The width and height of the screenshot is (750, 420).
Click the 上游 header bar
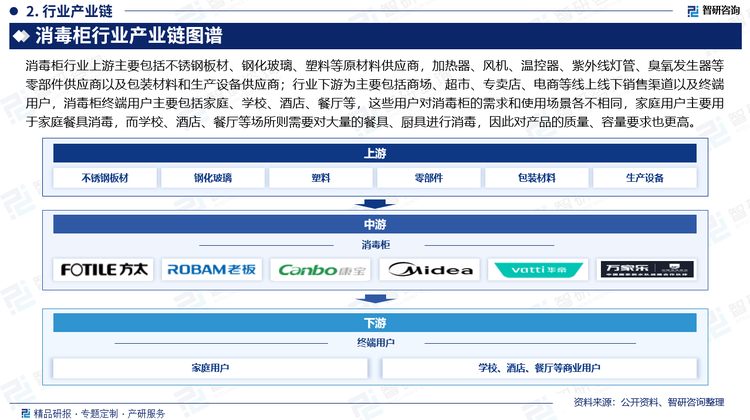[x=375, y=153]
